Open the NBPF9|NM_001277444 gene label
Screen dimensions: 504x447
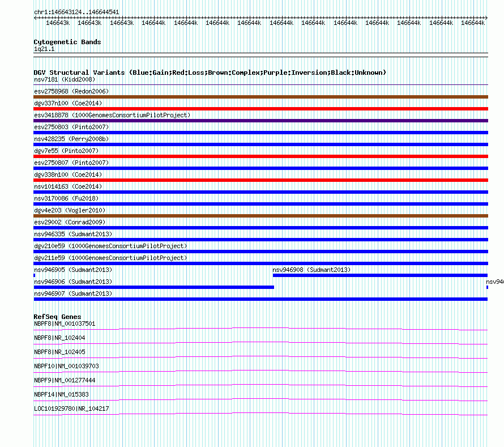(65, 381)
